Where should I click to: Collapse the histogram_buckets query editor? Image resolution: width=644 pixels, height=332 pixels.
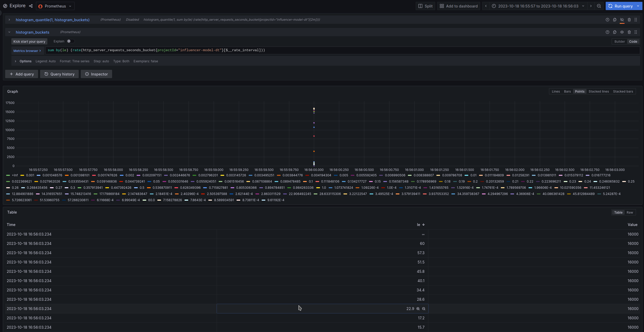tap(9, 32)
